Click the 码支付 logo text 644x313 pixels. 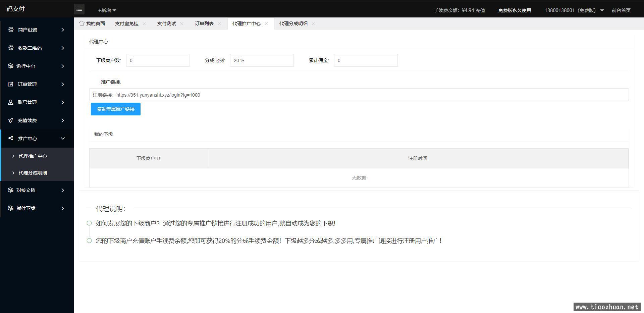pos(16,9)
